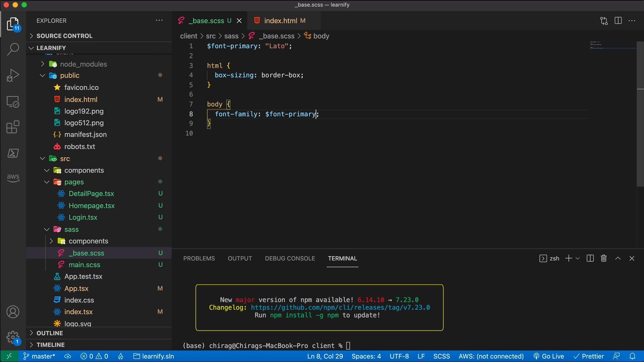This screenshot has height=362, width=644.
Task: Toggle the _base.scss file tab open
Action: coord(206,21)
